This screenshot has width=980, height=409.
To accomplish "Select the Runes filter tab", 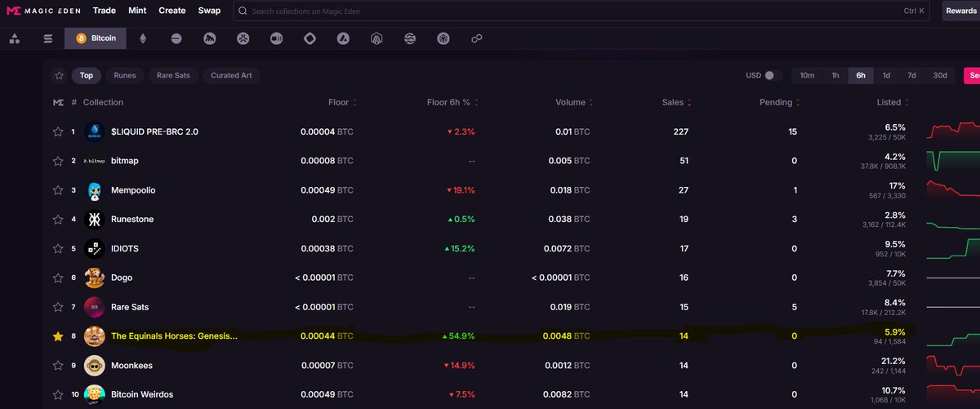I will click(125, 75).
